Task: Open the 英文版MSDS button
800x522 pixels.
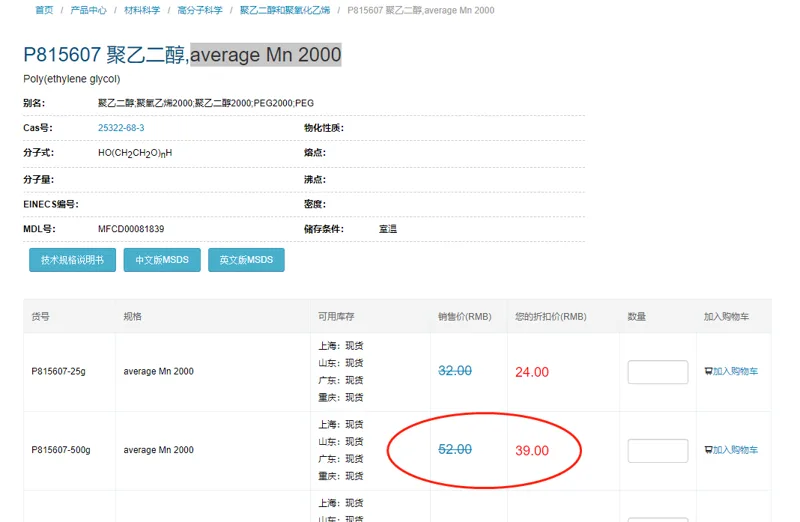Action: coord(246,260)
